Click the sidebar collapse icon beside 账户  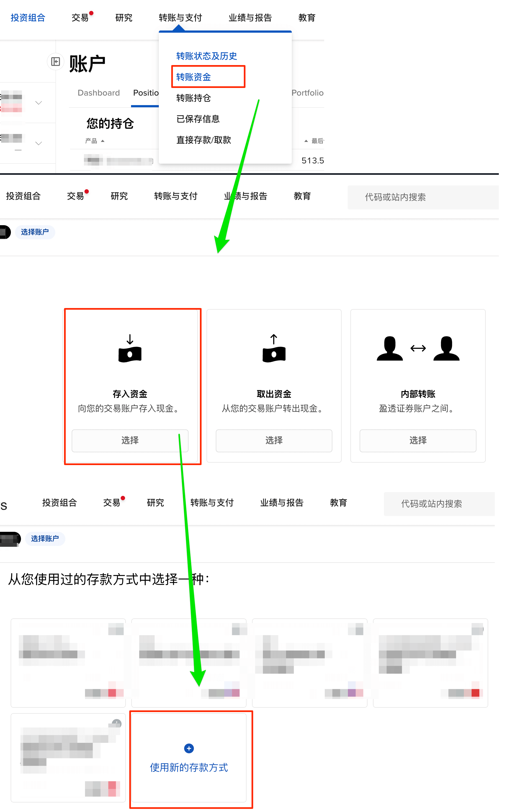click(x=55, y=61)
